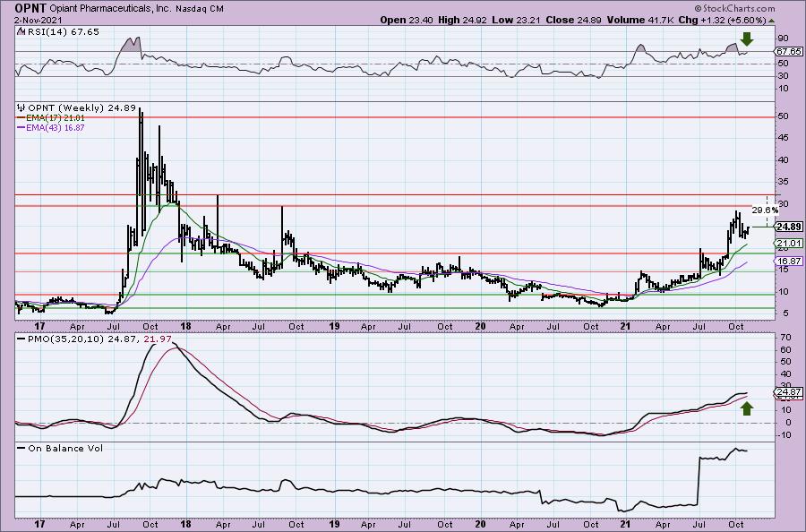The height and width of the screenshot is (532, 806).
Task: Click the 24.87 PMO value tag on right axis
Action: (788, 393)
